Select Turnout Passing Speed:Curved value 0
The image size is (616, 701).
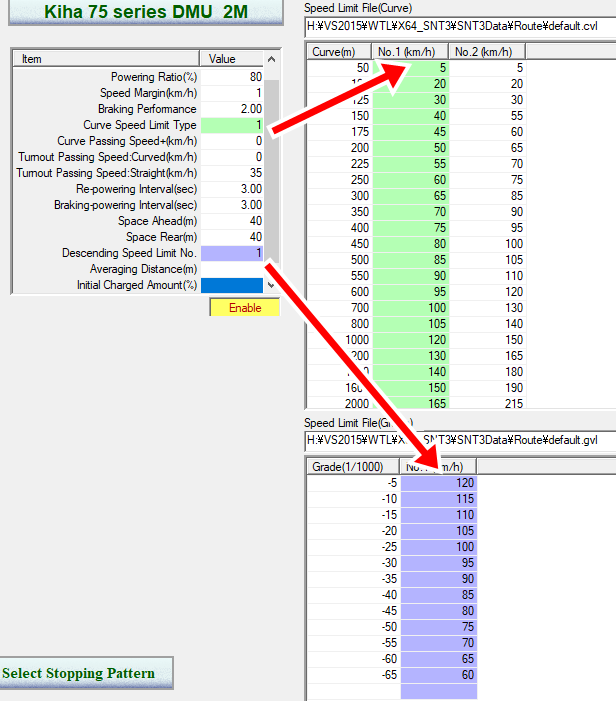(232, 157)
